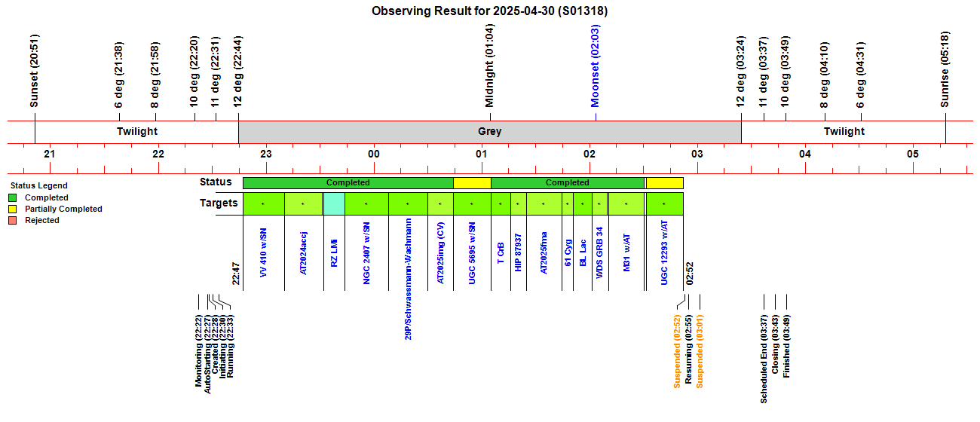
Task: Open the BL Lac target label
Action: pyautogui.click(x=583, y=253)
